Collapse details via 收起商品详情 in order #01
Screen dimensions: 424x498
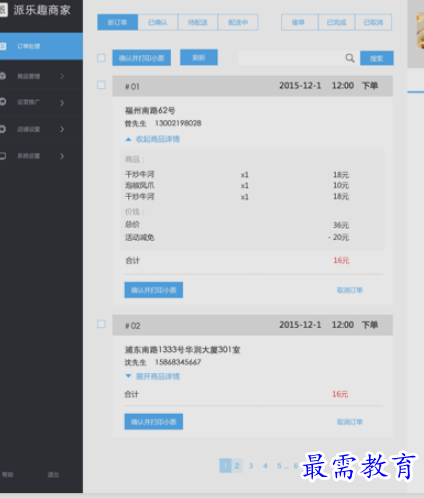tap(158, 139)
